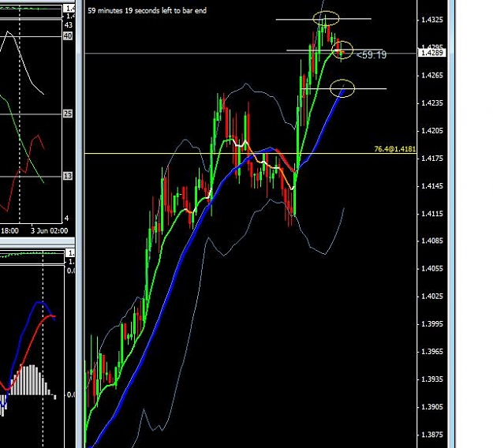The image size is (493, 448).
Task: Click the level 40 label in the upper-left indicator panel
Action: click(x=68, y=35)
